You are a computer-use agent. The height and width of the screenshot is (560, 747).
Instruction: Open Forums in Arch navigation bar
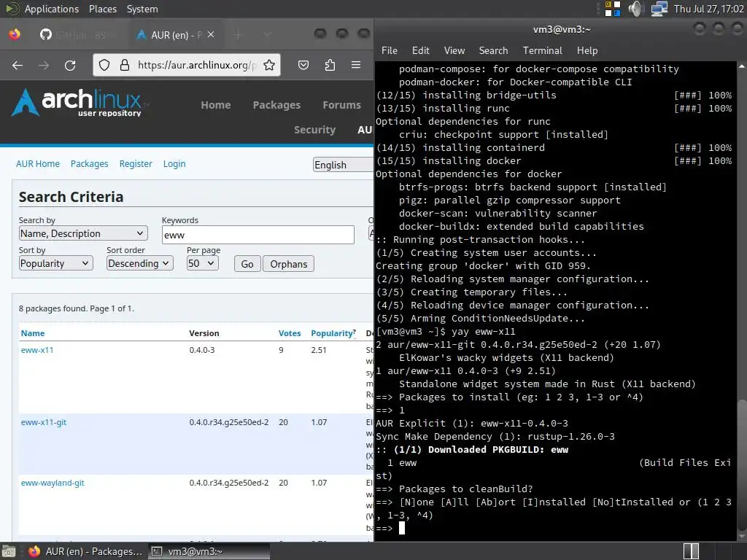coord(341,105)
